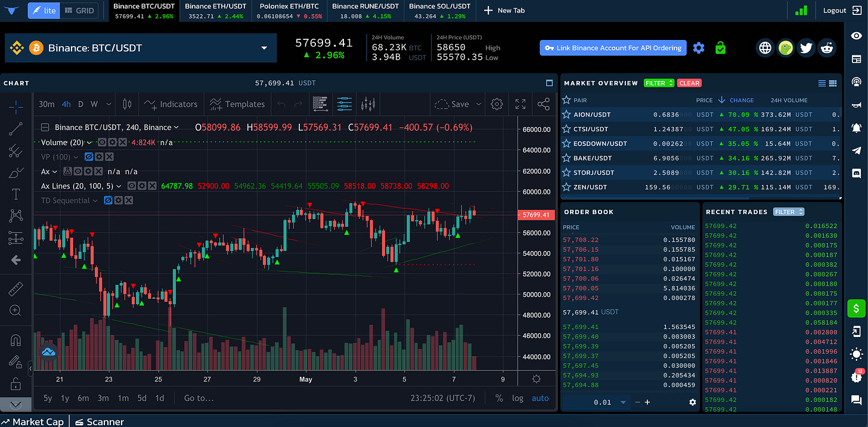
Task: Expand more timeframes dropdown chevron
Action: pos(108,104)
